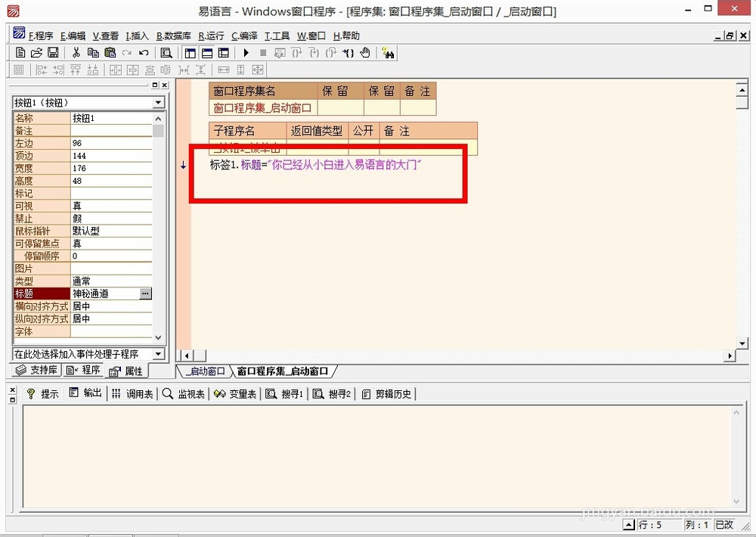Click the New file toolbar icon
This screenshot has height=537, width=756.
tap(20, 53)
